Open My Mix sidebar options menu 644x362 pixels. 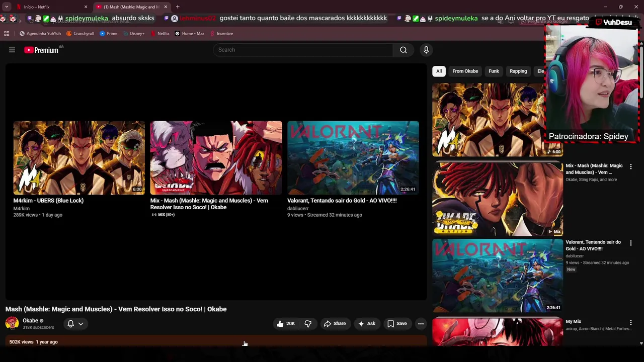click(x=630, y=322)
